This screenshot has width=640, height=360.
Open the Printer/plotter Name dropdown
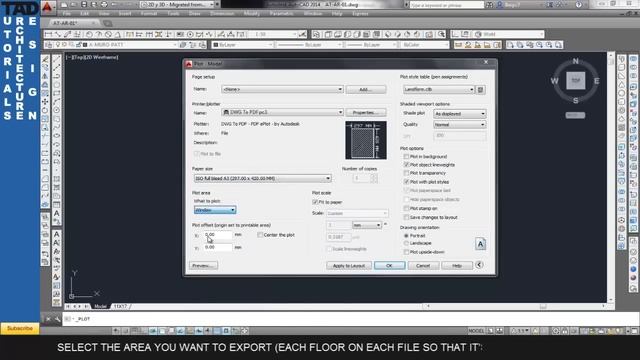(x=282, y=112)
